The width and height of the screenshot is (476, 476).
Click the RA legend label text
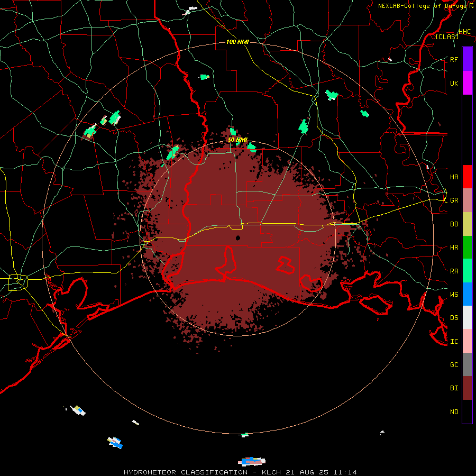[454, 271]
